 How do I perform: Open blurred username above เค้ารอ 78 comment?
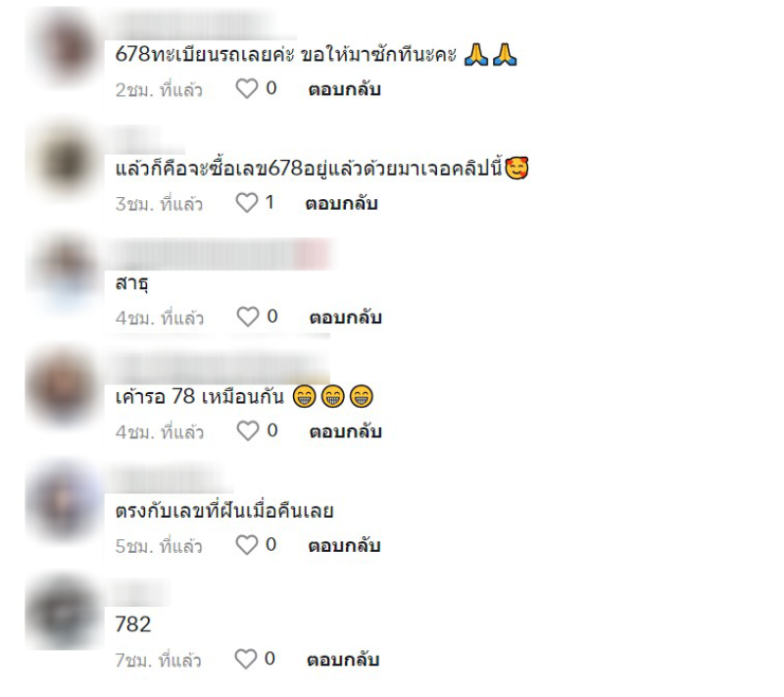(x=219, y=369)
